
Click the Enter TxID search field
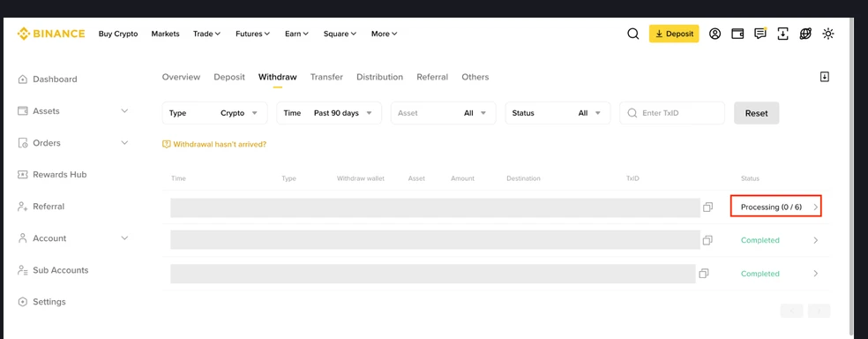coord(672,113)
